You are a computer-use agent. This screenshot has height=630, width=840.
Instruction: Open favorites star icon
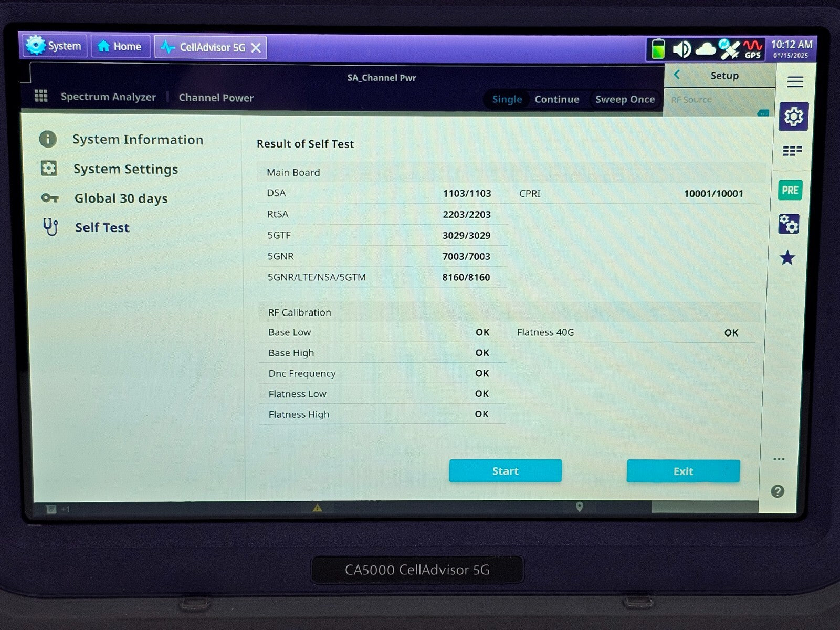pyautogui.click(x=787, y=258)
